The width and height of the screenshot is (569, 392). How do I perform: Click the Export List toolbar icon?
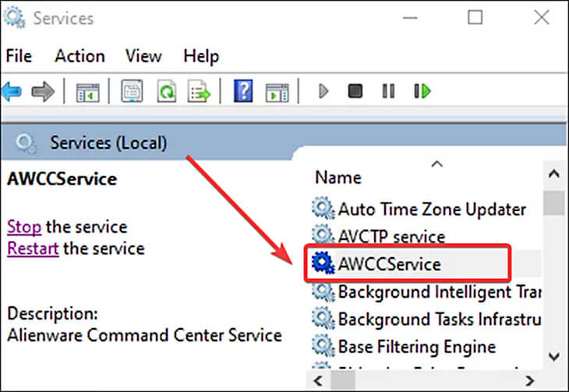point(199,90)
